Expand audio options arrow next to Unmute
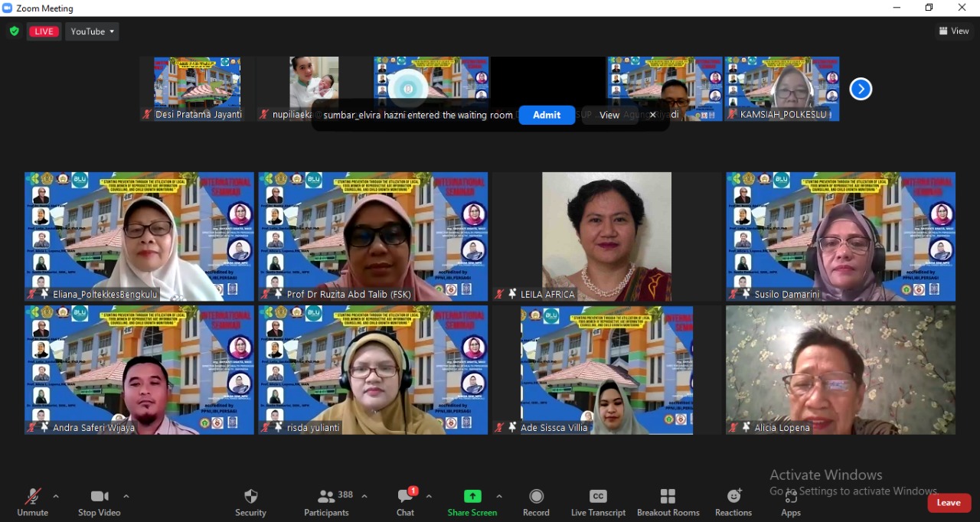Image resolution: width=980 pixels, height=522 pixels. click(55, 496)
